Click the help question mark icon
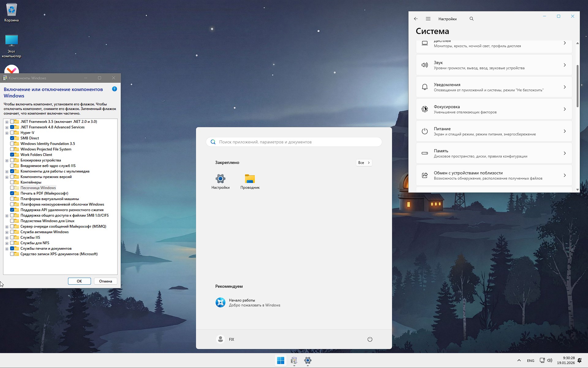This screenshot has width=588, height=368. pyautogui.click(x=115, y=89)
